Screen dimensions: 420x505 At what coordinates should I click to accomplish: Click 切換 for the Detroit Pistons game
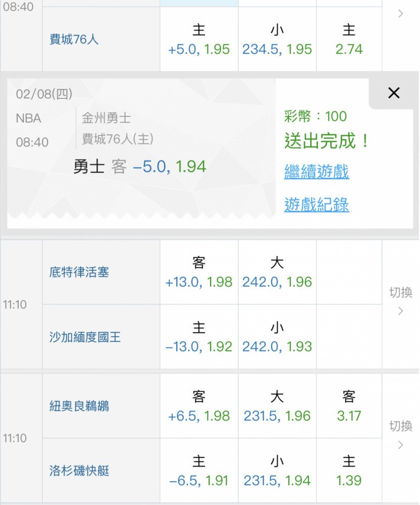pyautogui.click(x=400, y=301)
